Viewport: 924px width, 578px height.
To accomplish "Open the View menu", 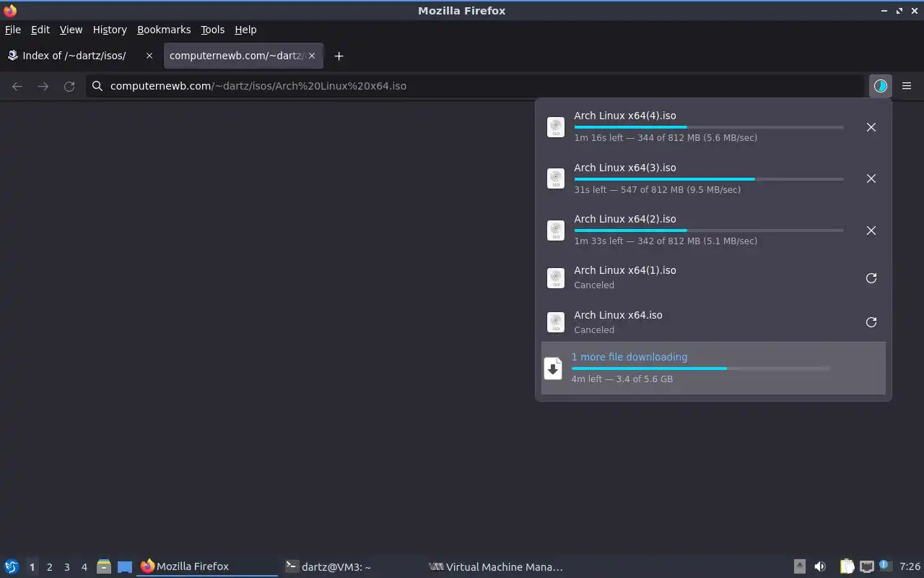I will pyautogui.click(x=71, y=30).
